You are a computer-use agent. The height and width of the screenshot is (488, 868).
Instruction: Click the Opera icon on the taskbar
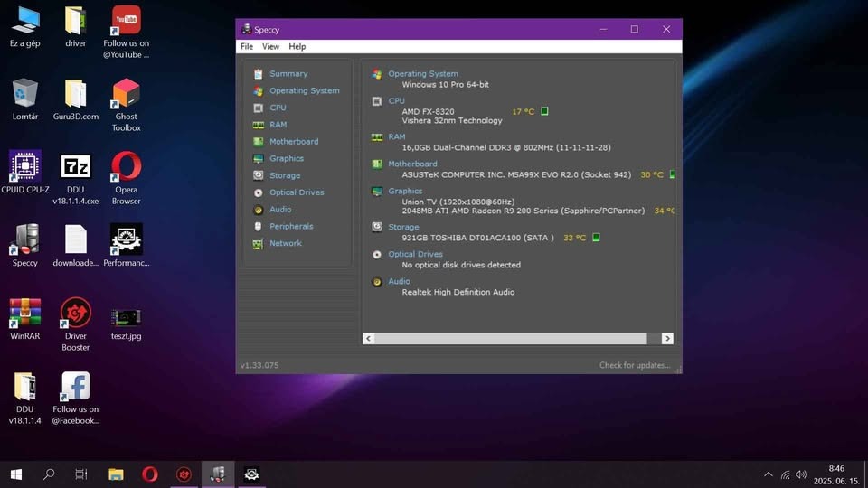[149, 474]
